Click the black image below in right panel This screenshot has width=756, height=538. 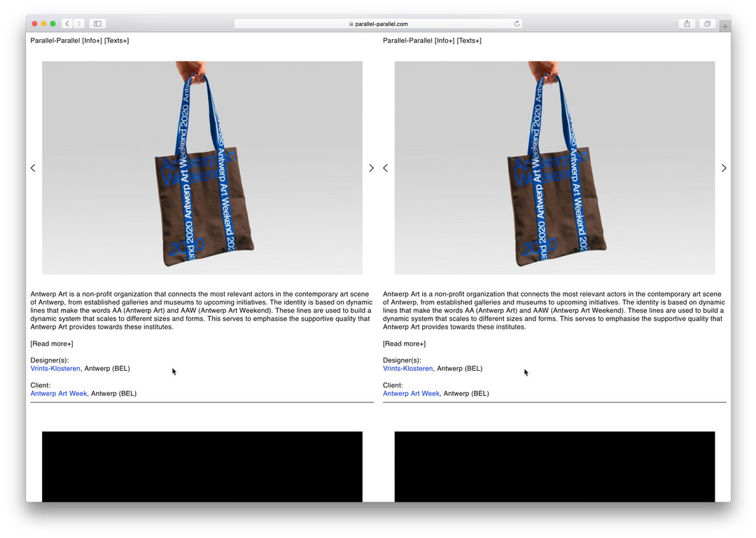pyautogui.click(x=554, y=467)
